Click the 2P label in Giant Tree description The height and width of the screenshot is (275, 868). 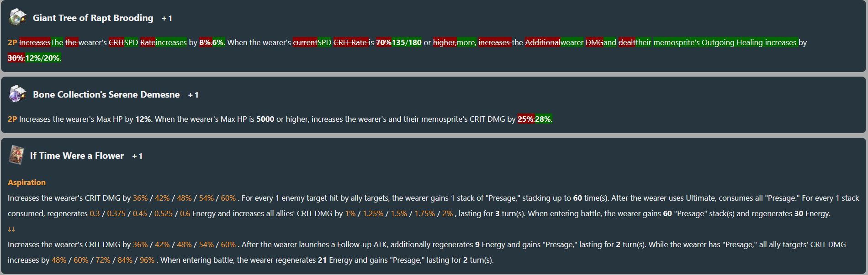tap(12, 42)
